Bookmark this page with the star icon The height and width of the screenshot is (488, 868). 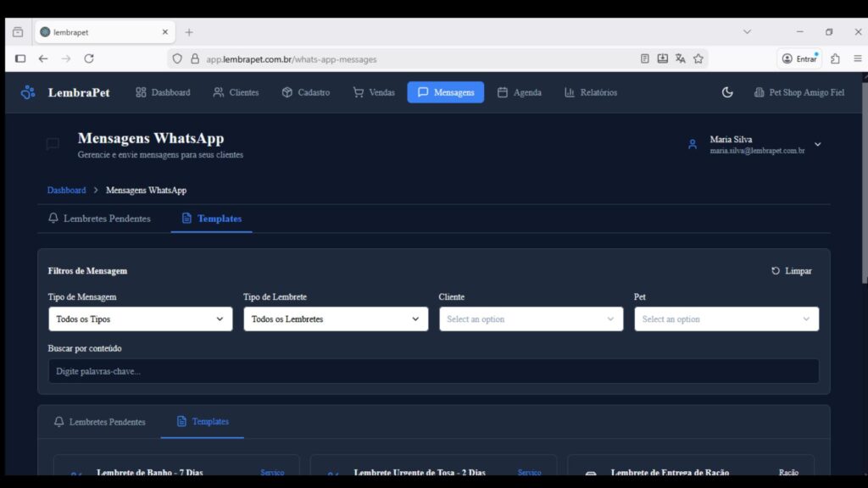point(698,58)
